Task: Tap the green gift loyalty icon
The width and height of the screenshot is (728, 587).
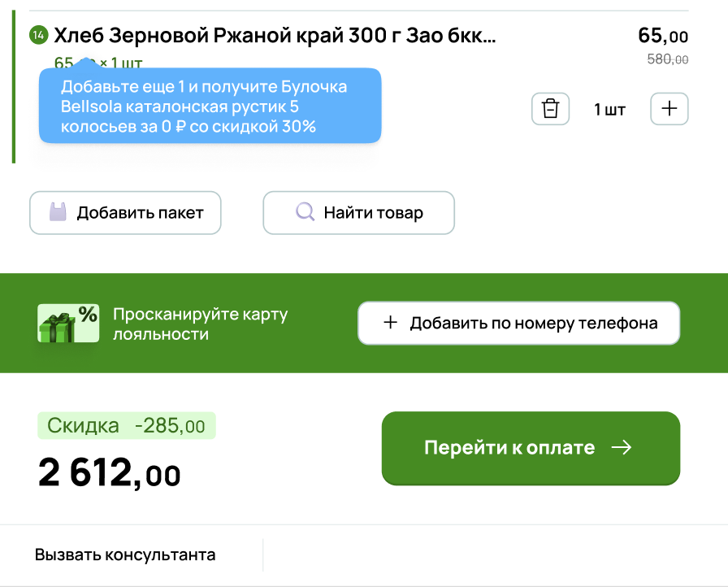Action: coord(68,324)
